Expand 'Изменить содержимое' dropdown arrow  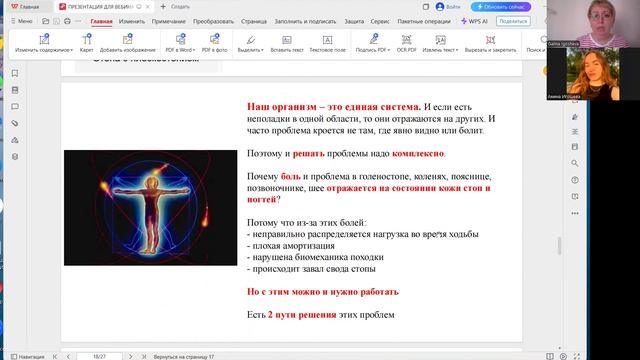pyautogui.click(x=72, y=50)
